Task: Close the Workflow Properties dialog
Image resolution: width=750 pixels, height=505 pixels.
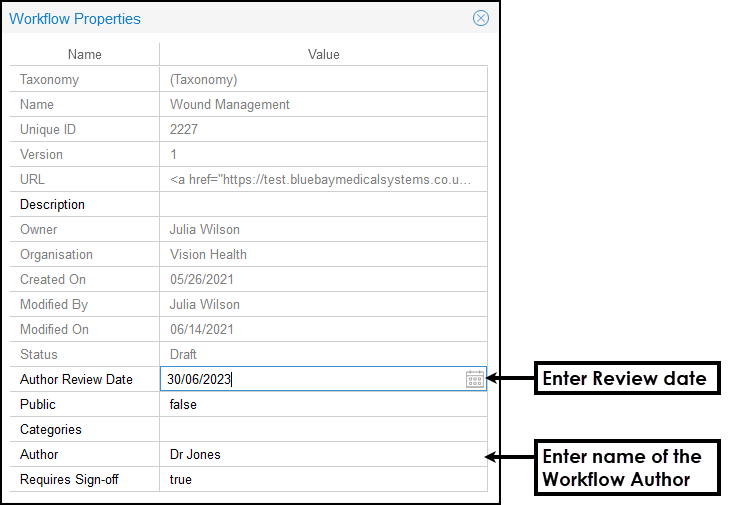Action: (x=481, y=18)
